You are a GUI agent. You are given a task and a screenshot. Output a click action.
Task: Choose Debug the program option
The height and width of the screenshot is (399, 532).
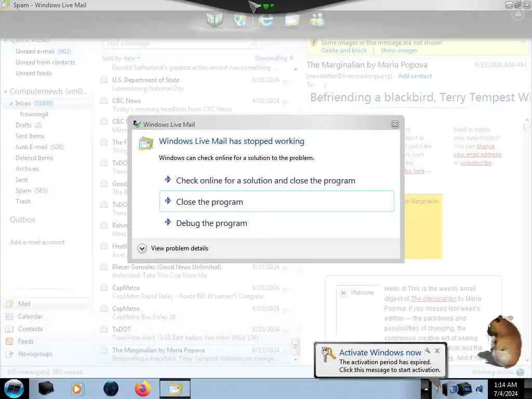[x=276, y=223]
